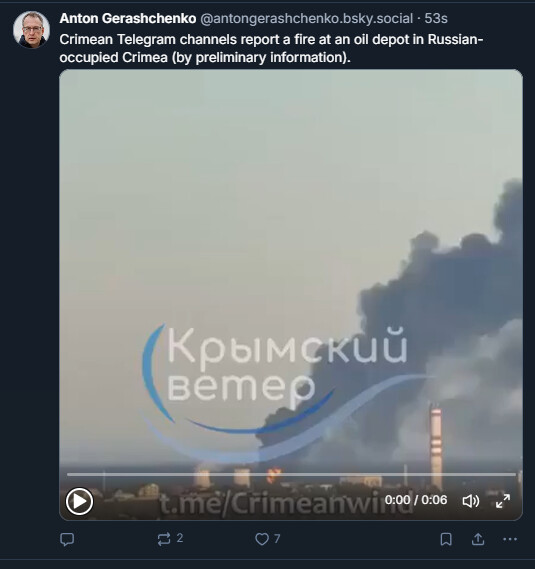Click the t.me/Crimeanwind watermark in the video

point(286,504)
